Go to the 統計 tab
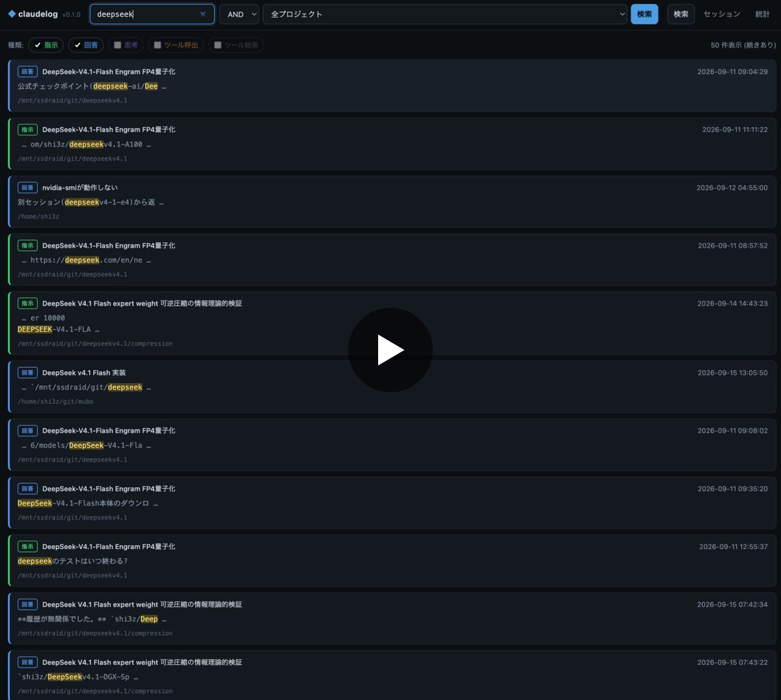781x700 pixels. (763, 14)
